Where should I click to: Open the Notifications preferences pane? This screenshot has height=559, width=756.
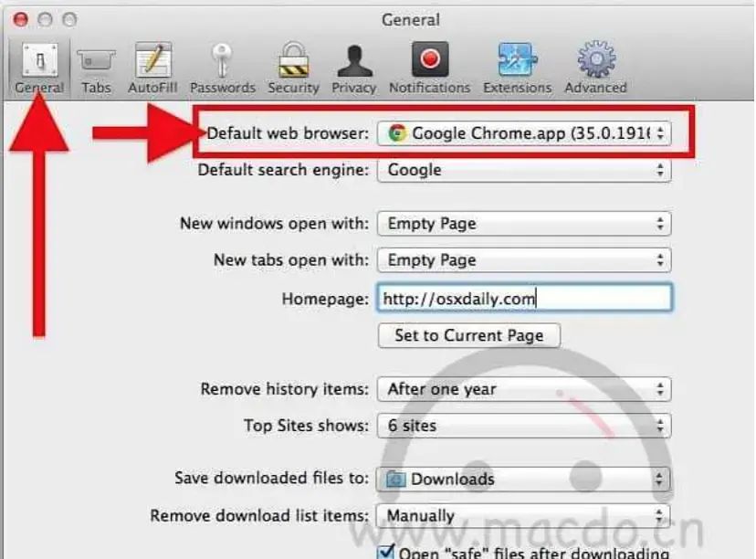429,68
